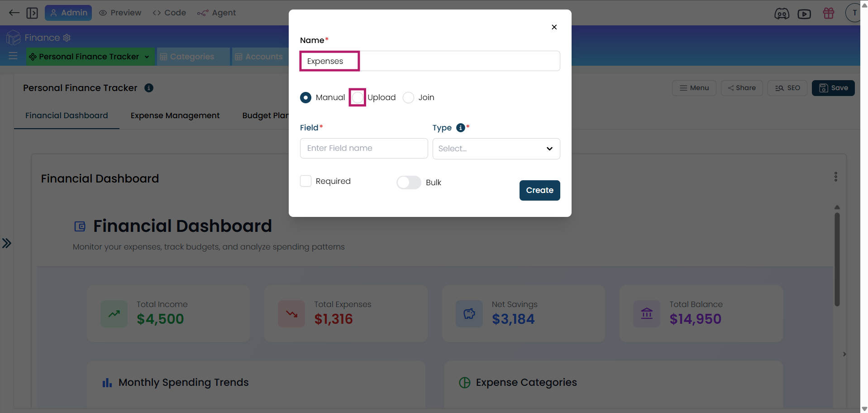Click the Save button
Image resolution: width=868 pixels, height=413 pixels.
tap(833, 88)
